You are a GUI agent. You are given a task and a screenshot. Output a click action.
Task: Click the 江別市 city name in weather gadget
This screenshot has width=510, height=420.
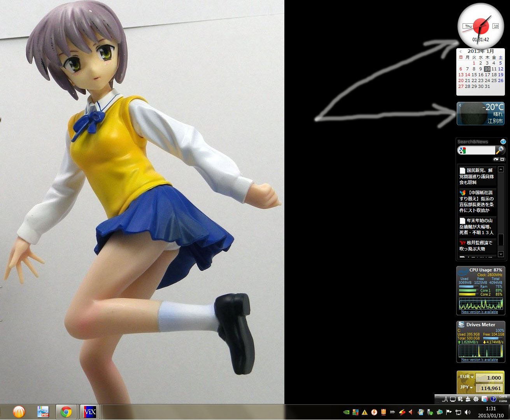pyautogui.click(x=495, y=121)
